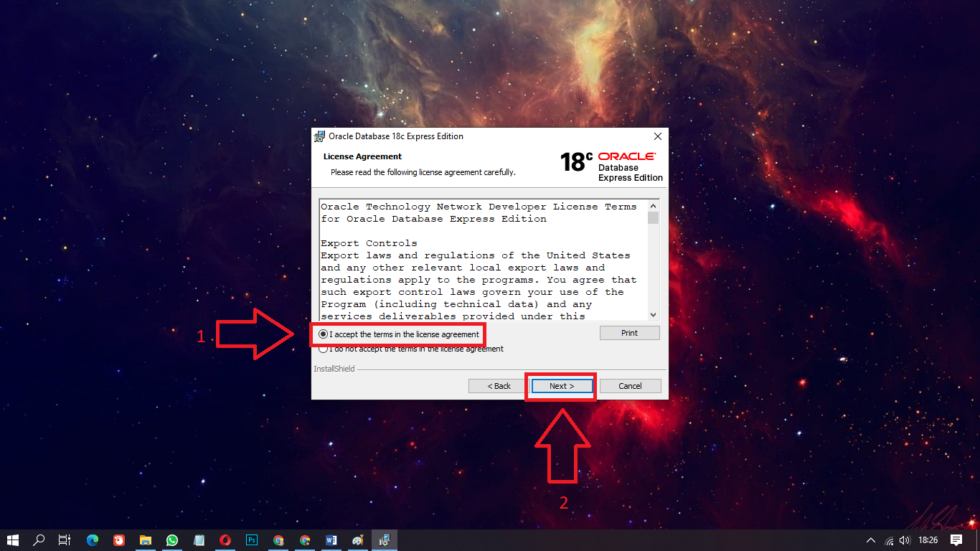Screen dimensions: 980x551
Task: Open Windows Search from the taskbar
Action: pos(39,540)
